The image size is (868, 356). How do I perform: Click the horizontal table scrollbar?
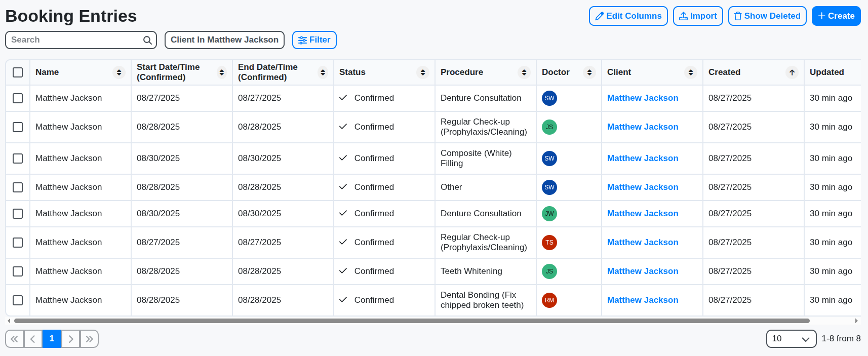tap(412, 321)
